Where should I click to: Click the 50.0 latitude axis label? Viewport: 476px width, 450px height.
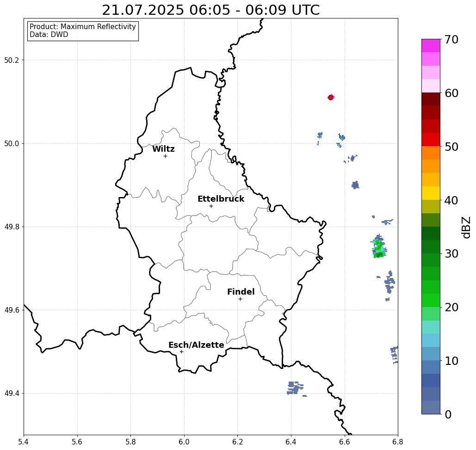coord(12,143)
